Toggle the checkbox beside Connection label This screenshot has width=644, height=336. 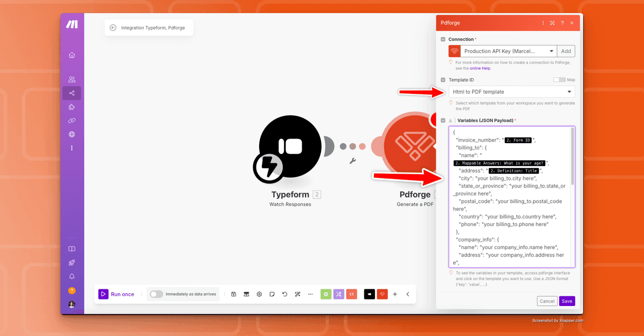tap(443, 40)
